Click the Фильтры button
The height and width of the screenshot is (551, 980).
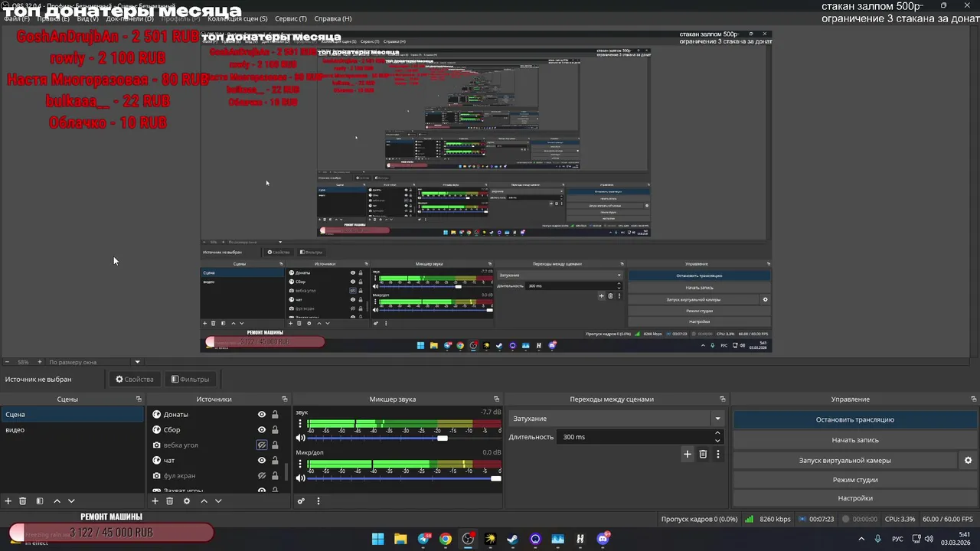click(x=190, y=379)
